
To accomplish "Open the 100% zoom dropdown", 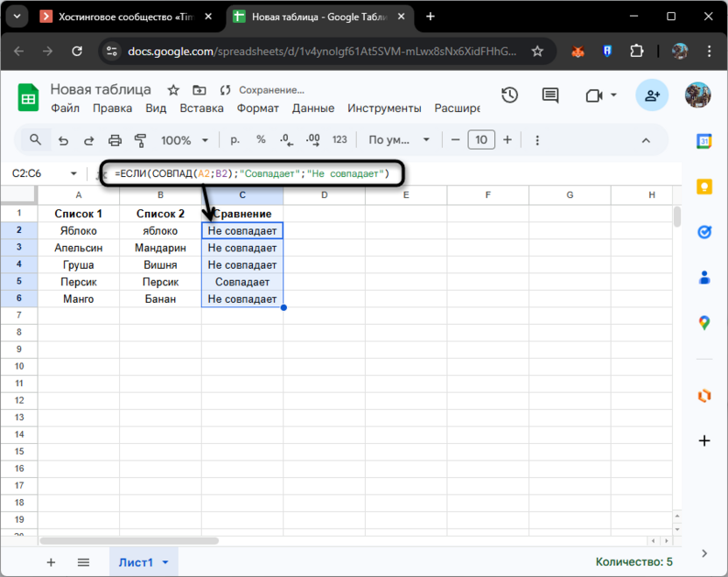I will (x=185, y=140).
